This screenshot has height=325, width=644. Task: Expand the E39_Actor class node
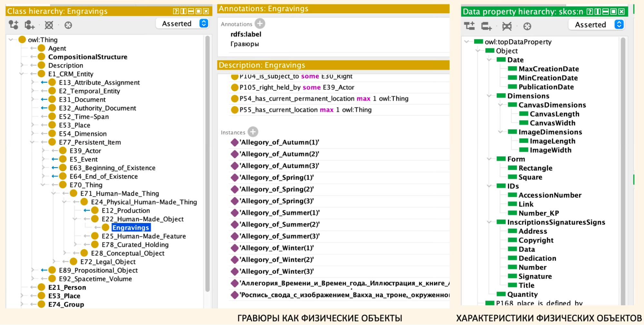pos(43,151)
